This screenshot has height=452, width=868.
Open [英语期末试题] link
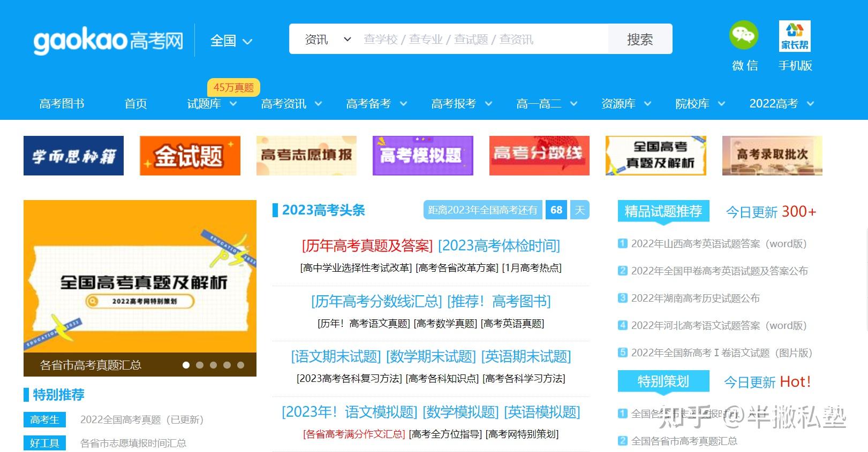pyautogui.click(x=526, y=356)
